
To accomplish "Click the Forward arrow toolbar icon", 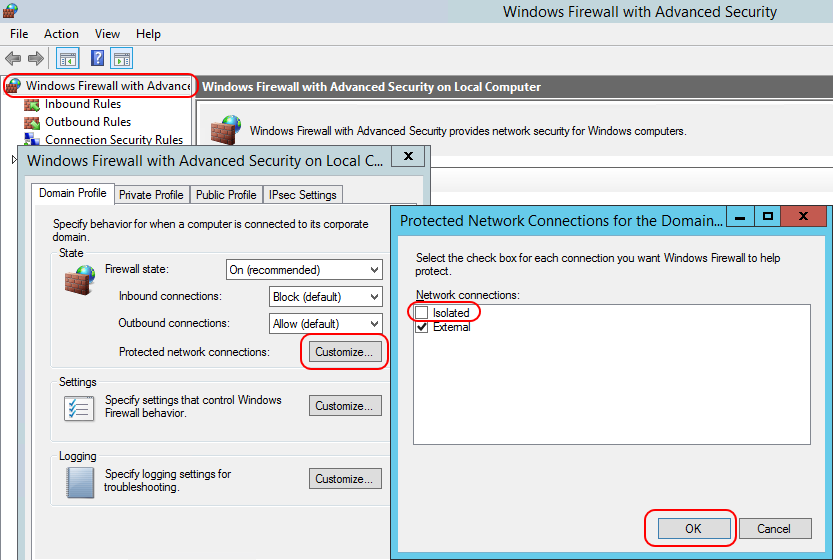I will 36,58.
